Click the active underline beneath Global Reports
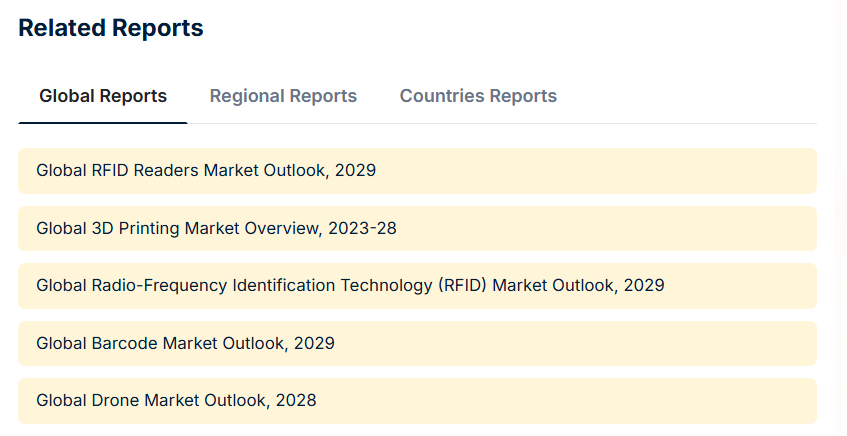The width and height of the screenshot is (847, 436). [103, 123]
